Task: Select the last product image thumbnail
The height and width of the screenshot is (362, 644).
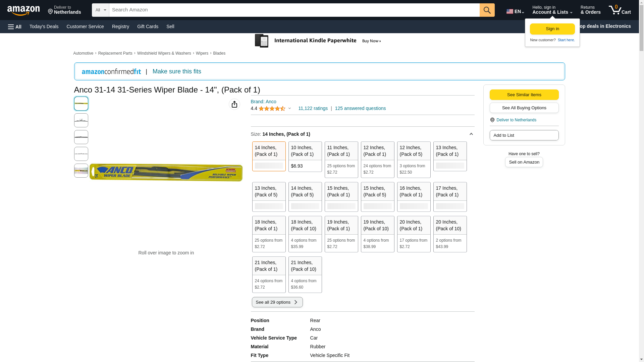Action: (81, 171)
